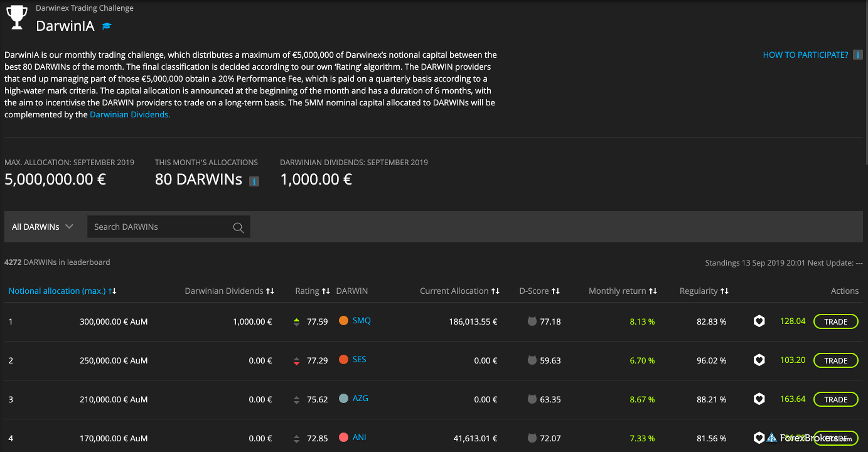
Task: Click the SMQ orange circle icon
Action: coord(343,321)
